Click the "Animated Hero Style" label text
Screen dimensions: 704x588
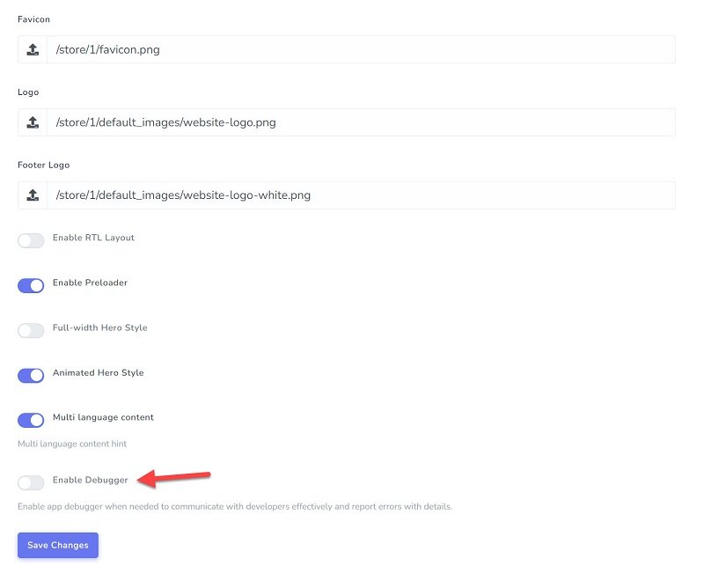pos(98,372)
